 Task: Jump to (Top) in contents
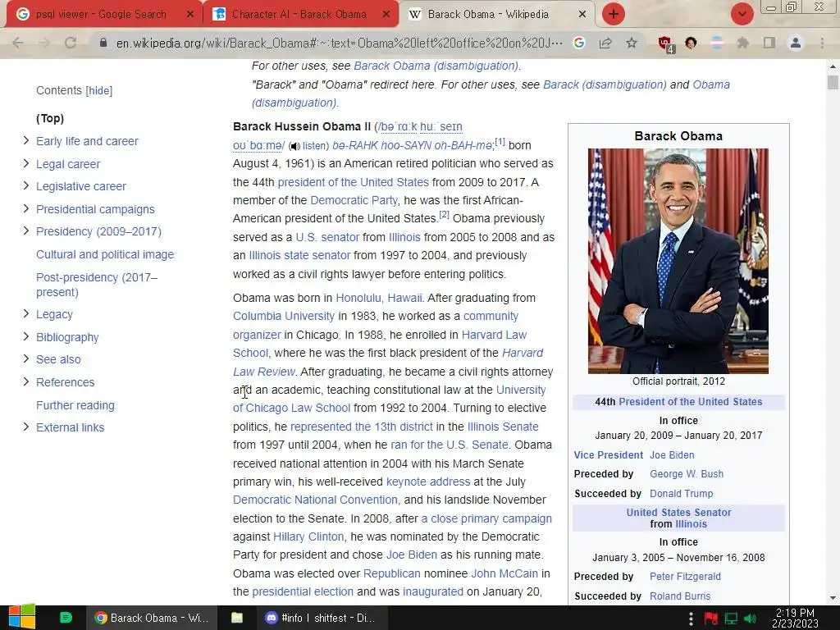(50, 118)
